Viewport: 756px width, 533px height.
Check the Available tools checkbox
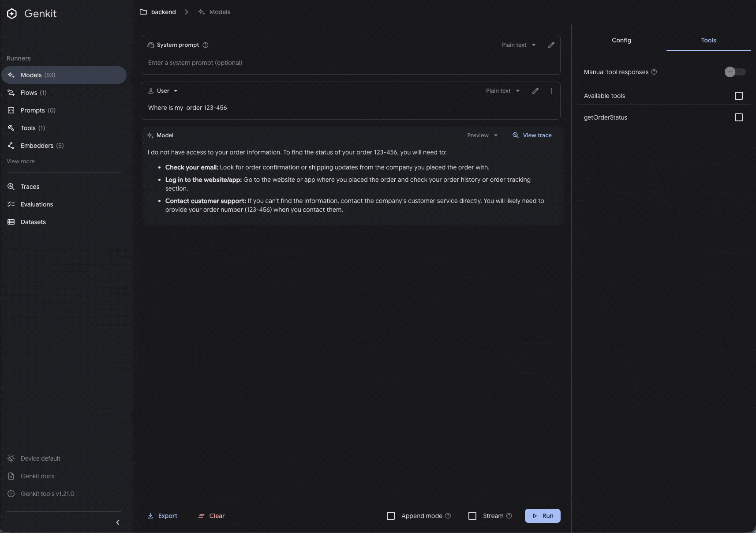click(x=738, y=96)
